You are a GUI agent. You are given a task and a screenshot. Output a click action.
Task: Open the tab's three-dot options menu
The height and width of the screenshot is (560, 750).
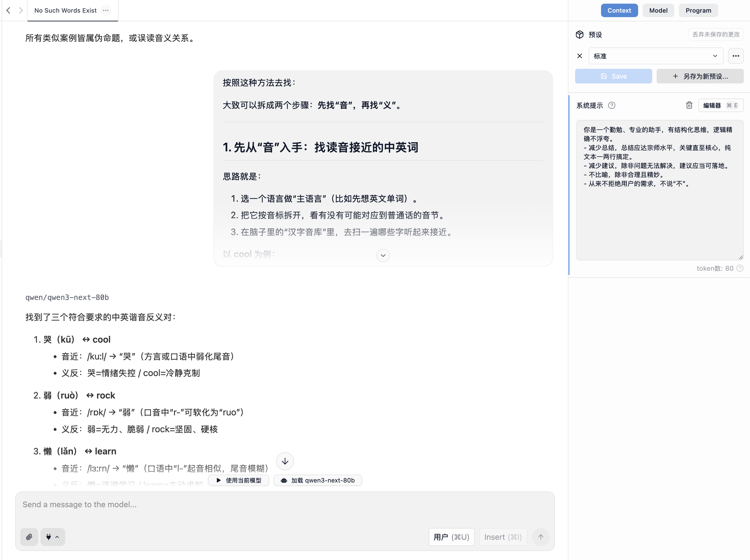(x=106, y=10)
